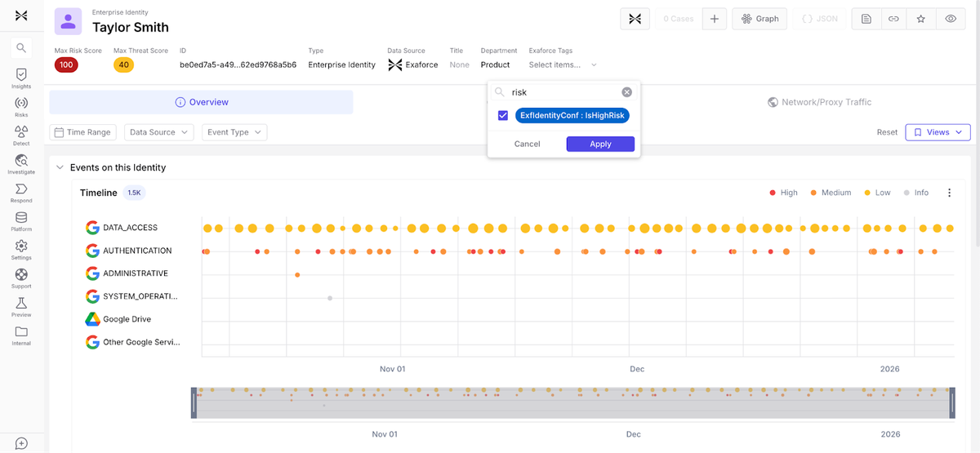Toggle High severity in legend
The height and width of the screenshot is (453, 980).
point(784,193)
